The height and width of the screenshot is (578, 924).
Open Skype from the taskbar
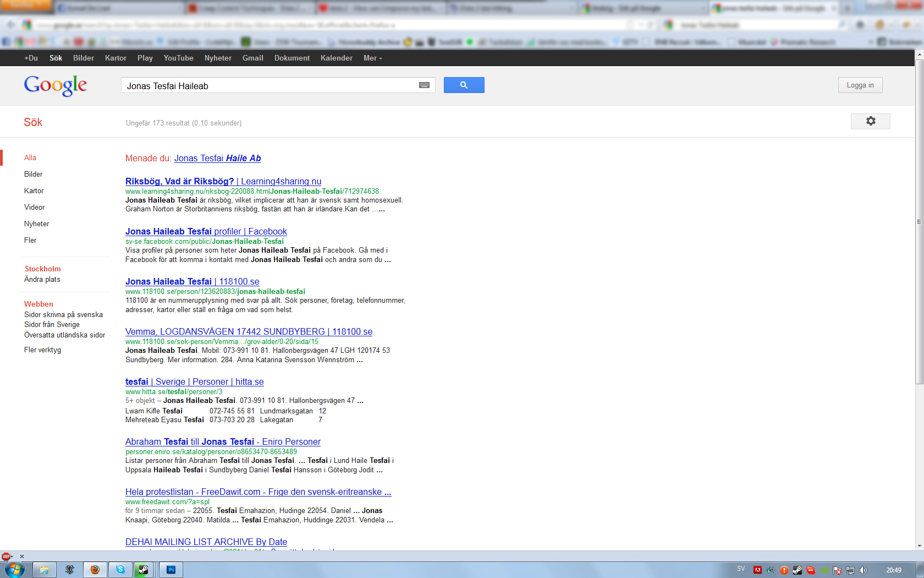(x=120, y=570)
